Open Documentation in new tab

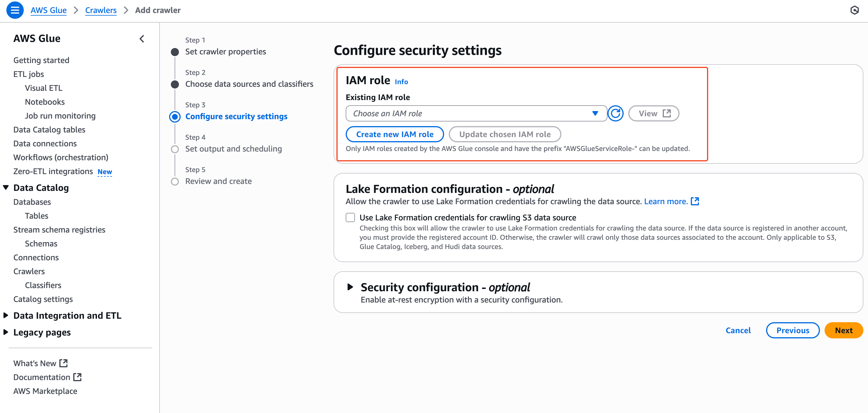tap(47, 377)
